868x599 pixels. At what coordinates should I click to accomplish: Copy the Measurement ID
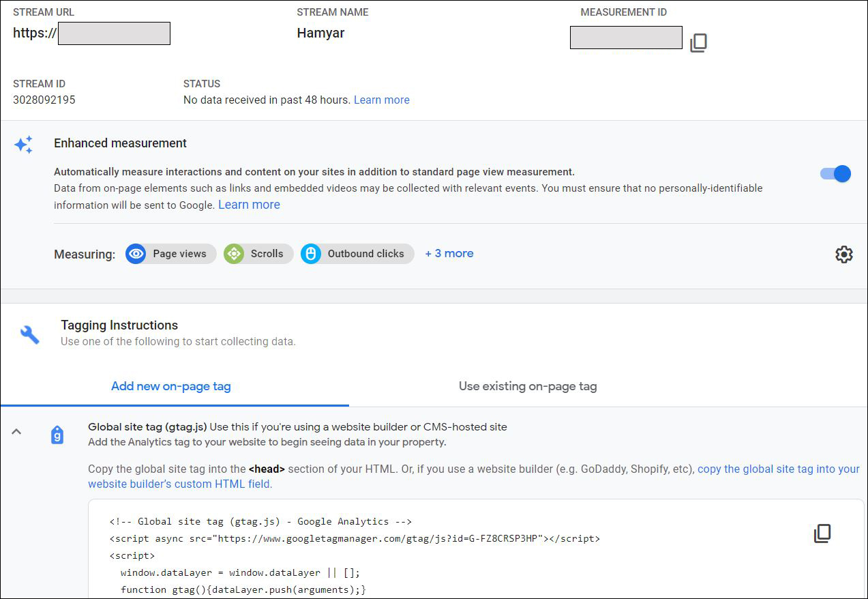pyautogui.click(x=698, y=43)
